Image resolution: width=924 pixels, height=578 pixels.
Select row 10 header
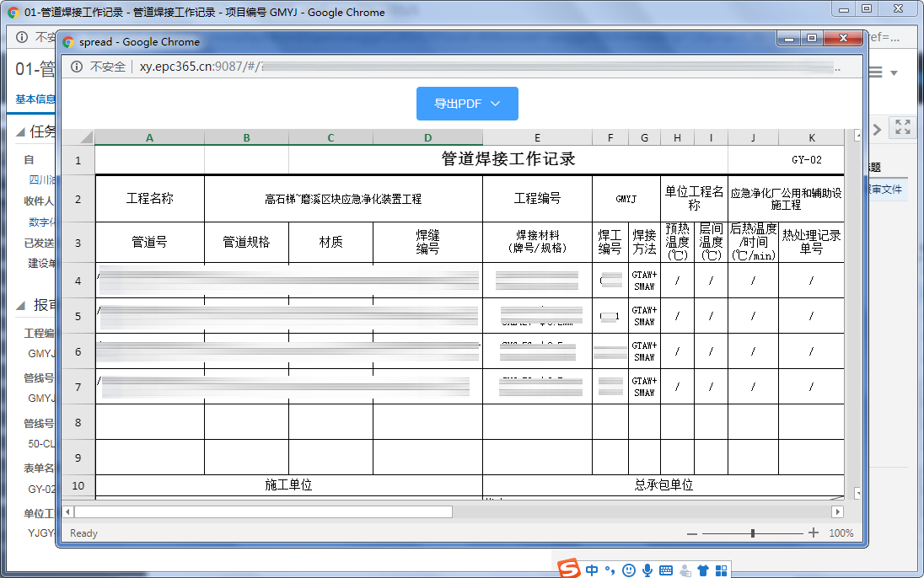78,486
